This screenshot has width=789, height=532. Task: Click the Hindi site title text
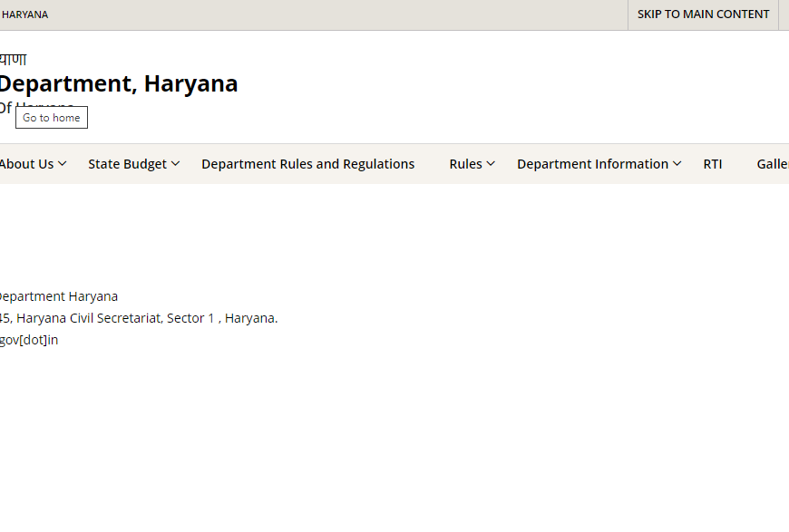13,60
